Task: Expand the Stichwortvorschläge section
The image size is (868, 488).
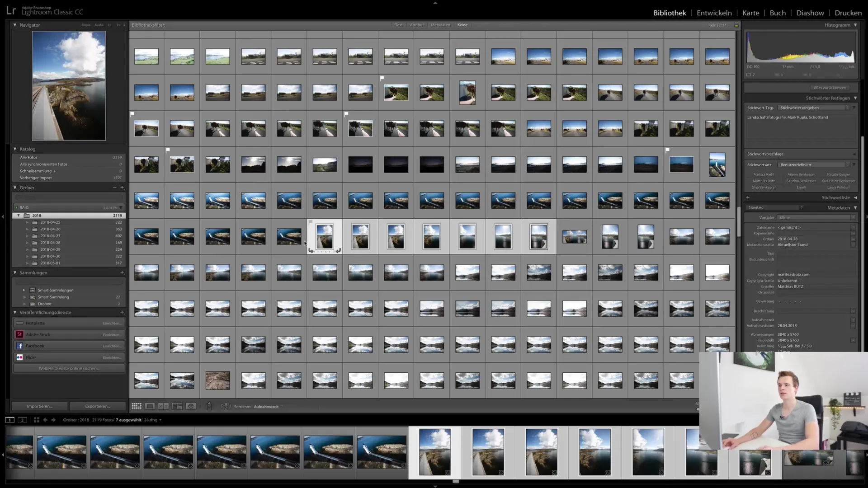Action: (854, 154)
